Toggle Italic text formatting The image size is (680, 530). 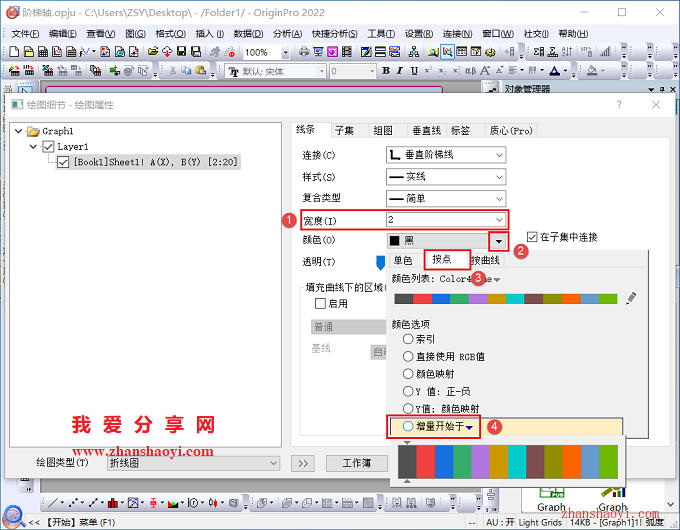pos(400,71)
